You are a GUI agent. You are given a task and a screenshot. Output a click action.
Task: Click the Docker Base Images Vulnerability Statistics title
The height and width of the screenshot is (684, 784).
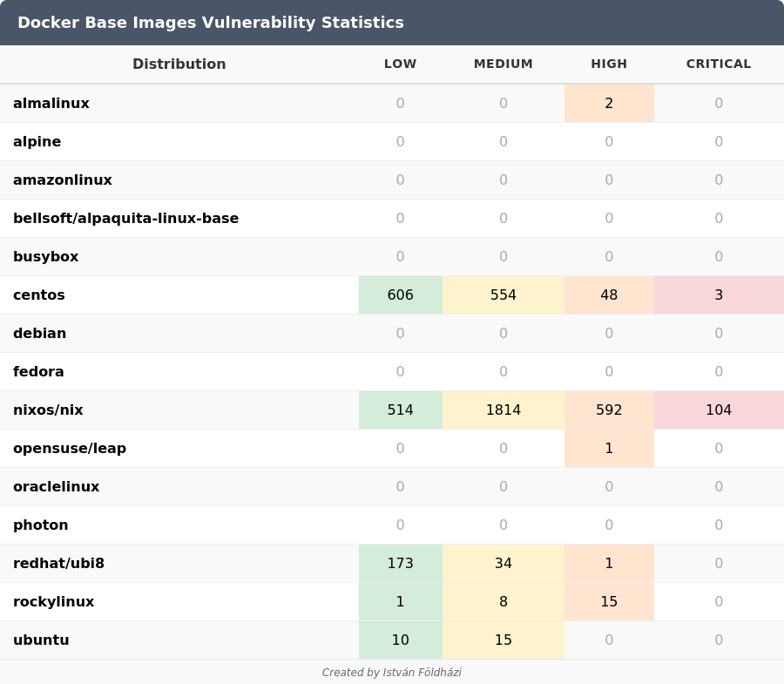pyautogui.click(x=211, y=23)
